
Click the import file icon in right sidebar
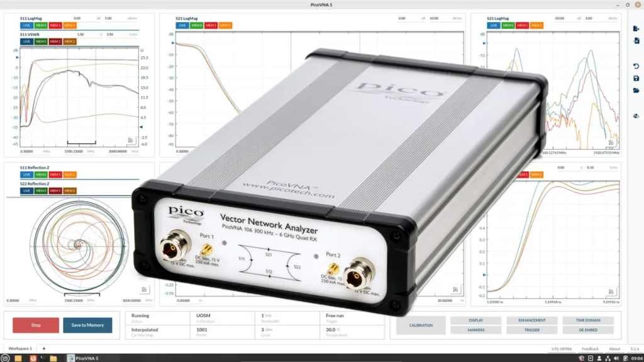[636, 41]
